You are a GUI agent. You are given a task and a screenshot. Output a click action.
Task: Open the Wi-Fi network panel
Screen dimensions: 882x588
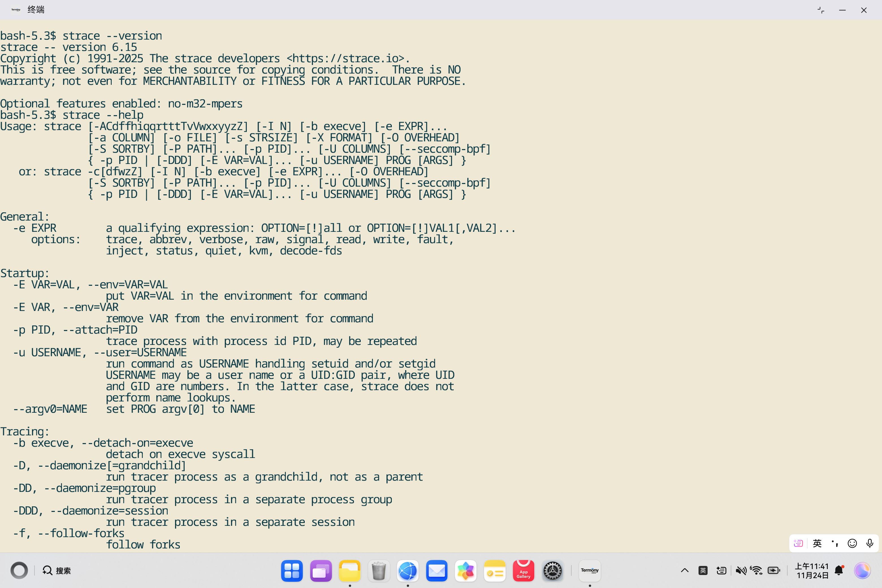pos(756,571)
